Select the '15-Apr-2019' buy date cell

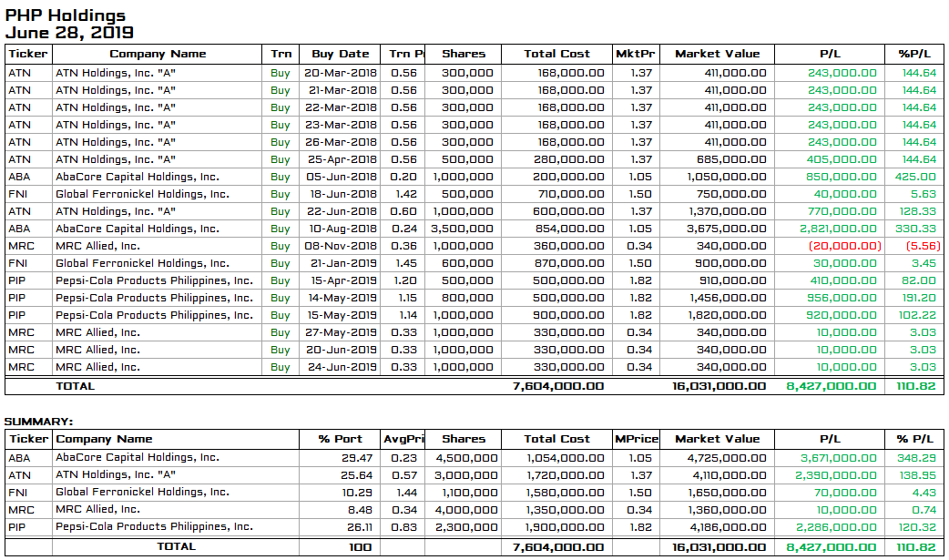click(x=342, y=280)
